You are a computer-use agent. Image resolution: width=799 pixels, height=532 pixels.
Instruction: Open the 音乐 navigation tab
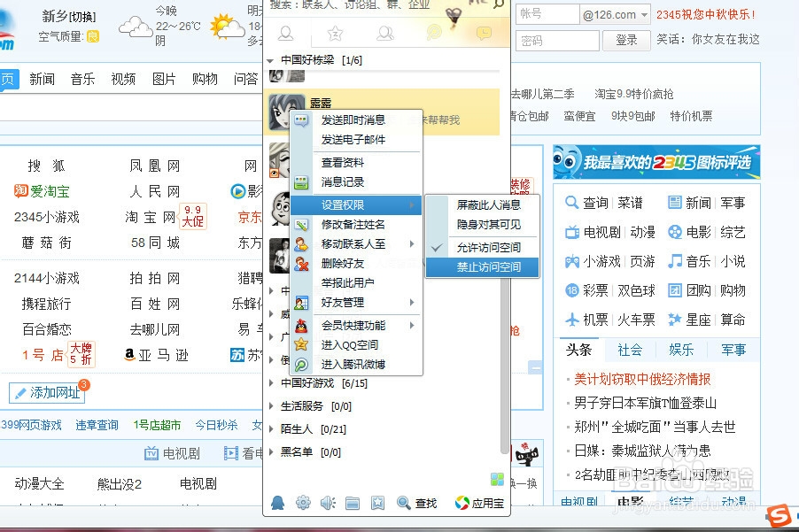tap(82, 79)
